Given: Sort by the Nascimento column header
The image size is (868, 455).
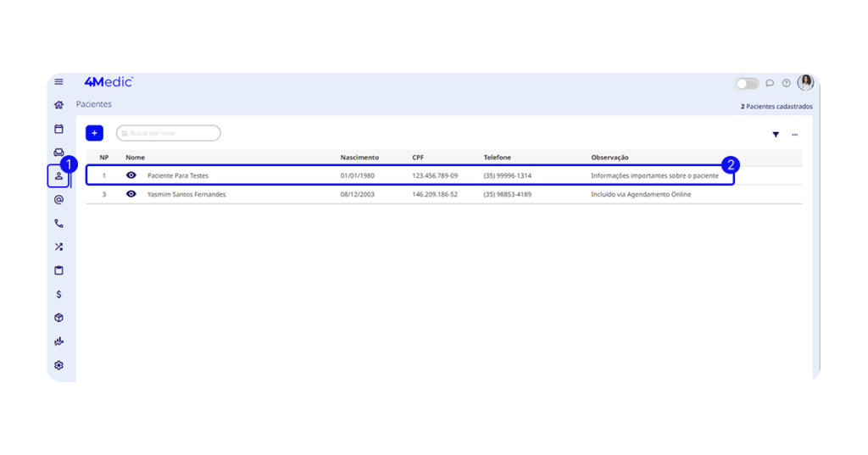Looking at the screenshot, I should (x=359, y=158).
